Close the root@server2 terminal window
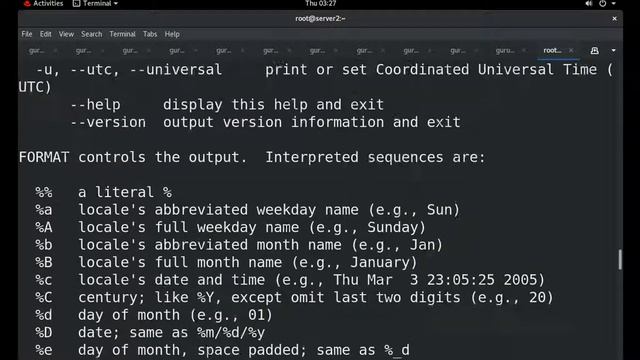640x360 pixels. (614, 18)
